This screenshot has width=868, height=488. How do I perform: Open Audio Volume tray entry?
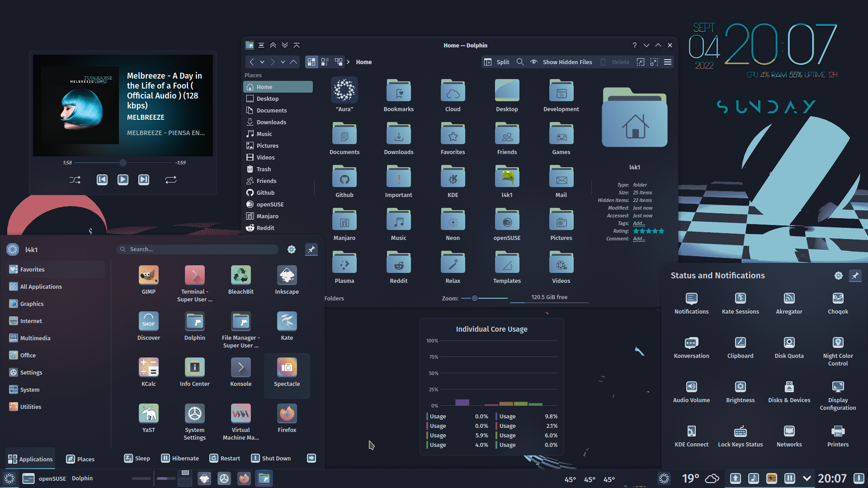point(691,392)
